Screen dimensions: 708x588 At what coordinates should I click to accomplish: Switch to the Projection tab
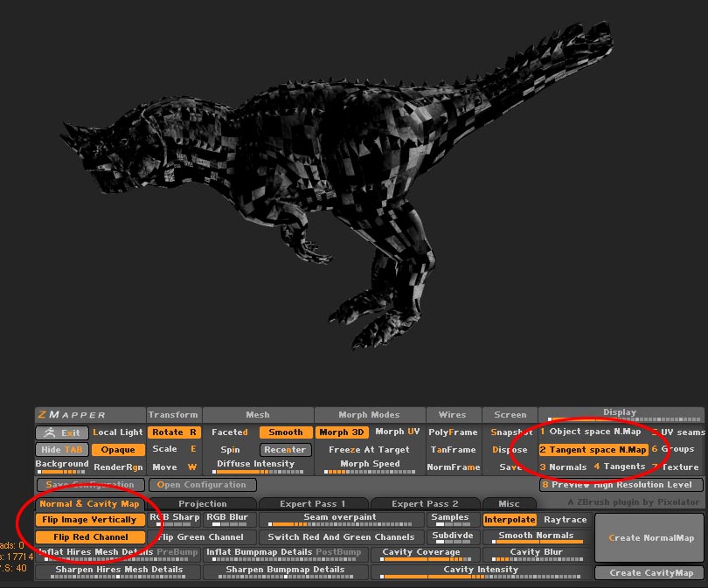tap(202, 503)
